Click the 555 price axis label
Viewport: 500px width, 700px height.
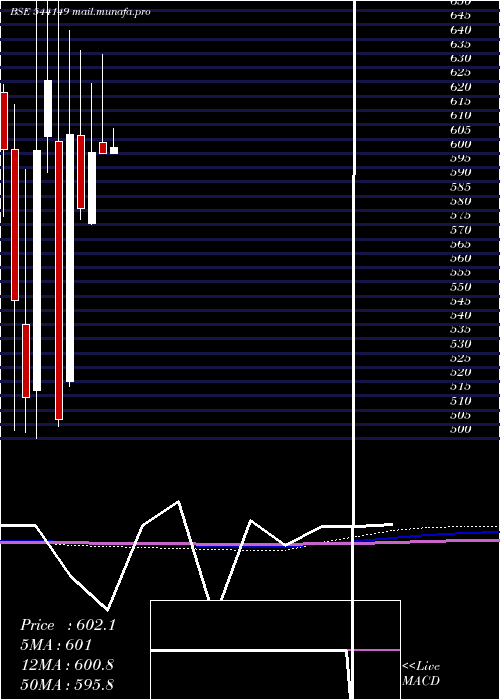(460, 272)
